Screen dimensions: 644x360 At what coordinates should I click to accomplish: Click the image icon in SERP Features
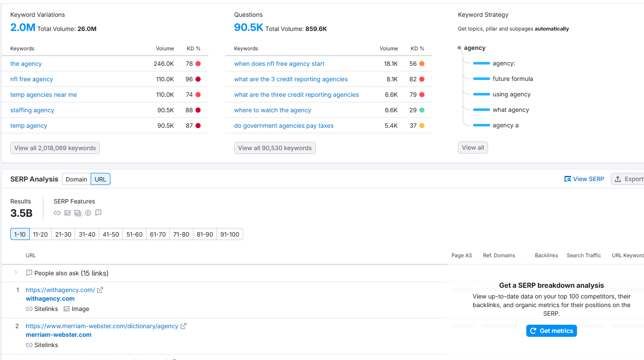pyautogui.click(x=67, y=213)
